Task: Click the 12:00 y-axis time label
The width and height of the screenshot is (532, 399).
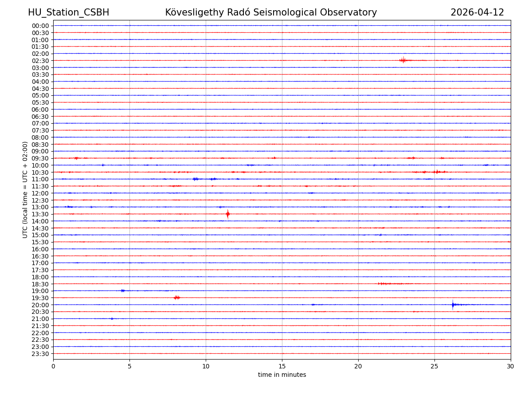Action: [x=40, y=193]
